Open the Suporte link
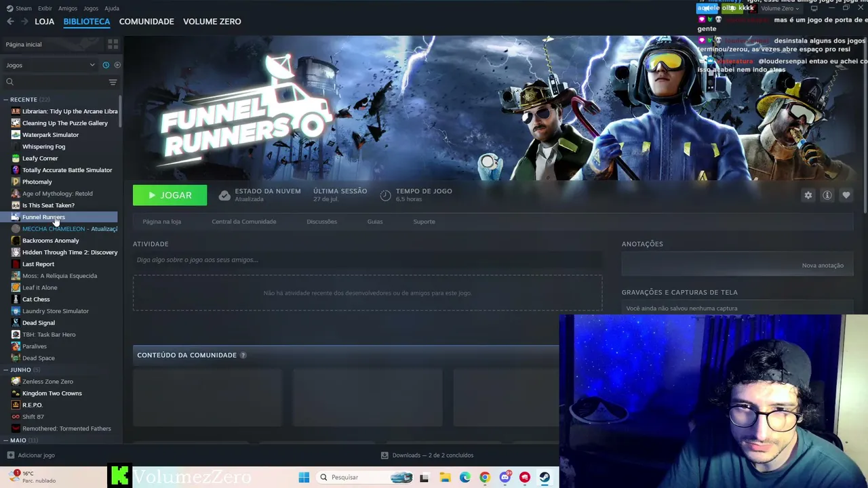The height and width of the screenshot is (488, 868). pyautogui.click(x=425, y=222)
